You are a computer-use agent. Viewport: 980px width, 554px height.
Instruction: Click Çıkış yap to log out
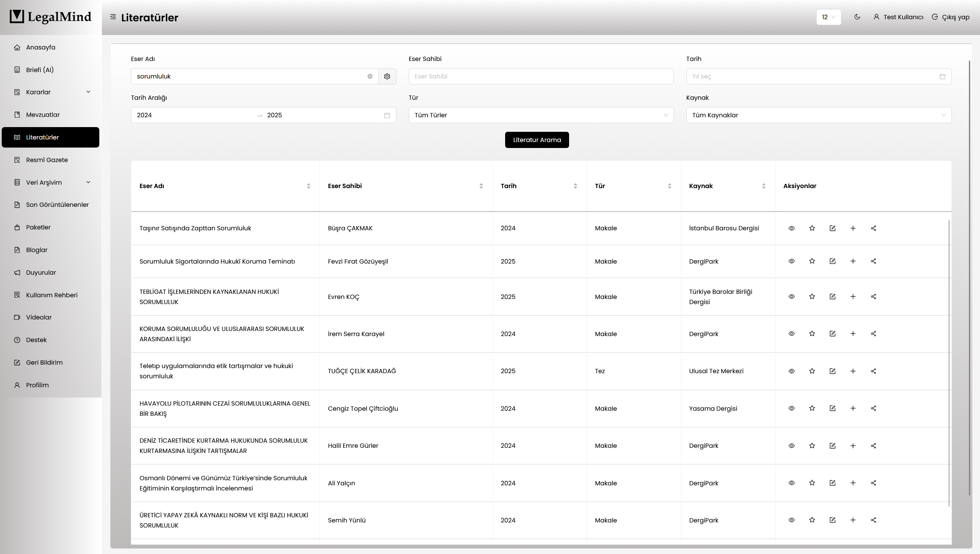tap(951, 17)
